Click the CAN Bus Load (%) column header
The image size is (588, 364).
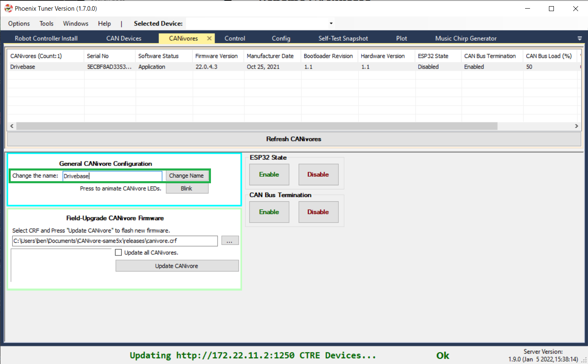(550, 56)
